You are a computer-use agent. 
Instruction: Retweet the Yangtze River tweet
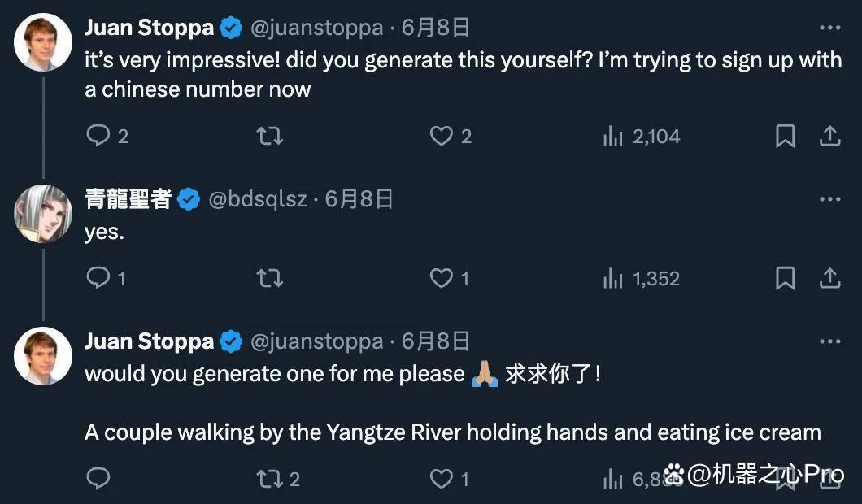[278, 479]
